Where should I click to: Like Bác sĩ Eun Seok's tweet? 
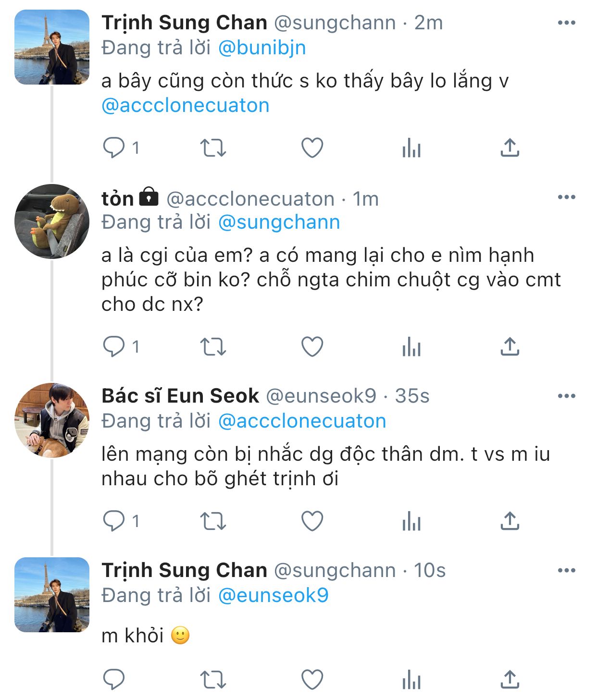[x=312, y=521]
